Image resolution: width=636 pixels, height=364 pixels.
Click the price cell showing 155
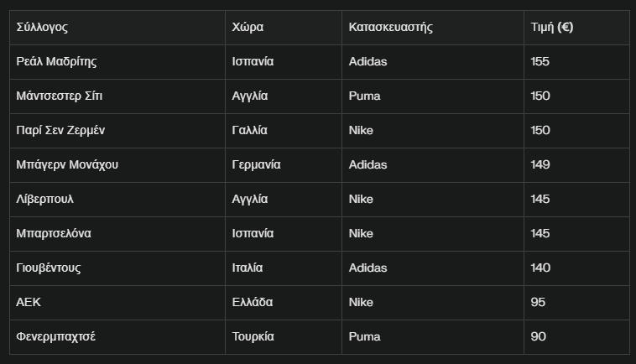click(540, 61)
